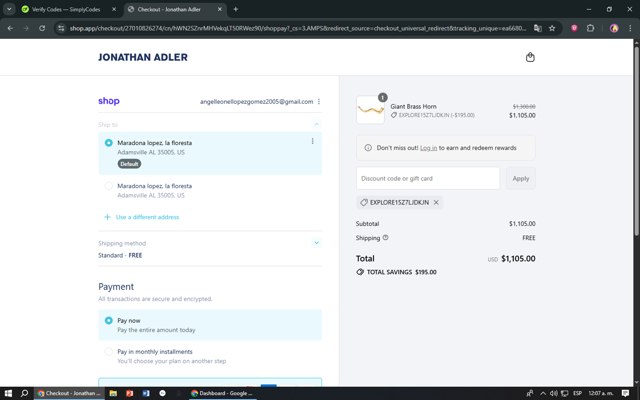
Task: Click Standard - FREE shipping text
Action: point(120,256)
